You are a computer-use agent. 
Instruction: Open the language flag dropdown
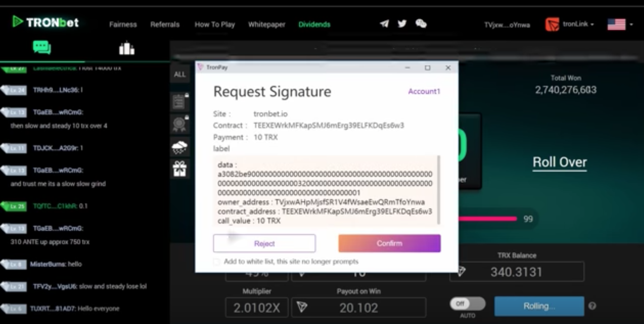pos(620,24)
